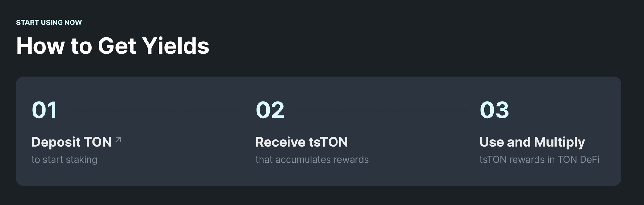This screenshot has height=205, width=644.
Task: Click the dotted line between 01 and 02
Action: click(x=157, y=111)
